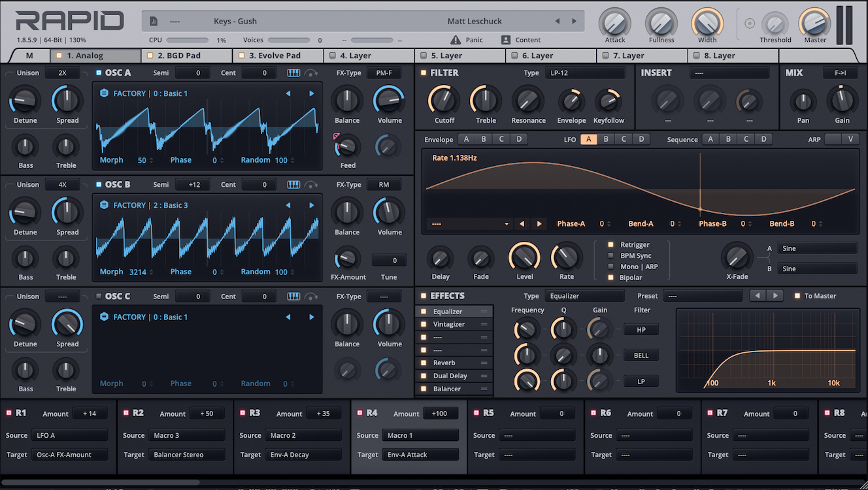Enable the Mono | ARP checkbox
Image resolution: width=868 pixels, height=490 pixels.
tap(611, 267)
